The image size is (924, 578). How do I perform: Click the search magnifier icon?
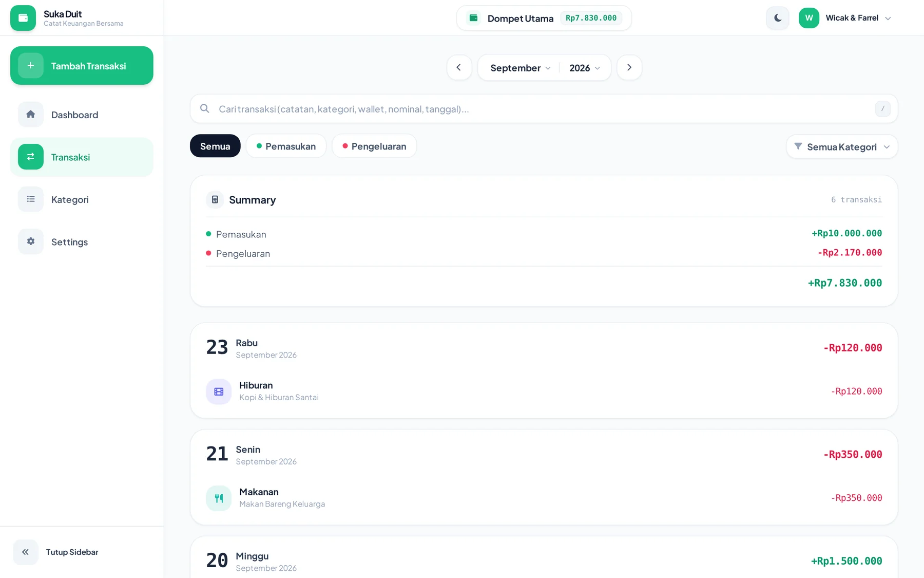tap(204, 108)
